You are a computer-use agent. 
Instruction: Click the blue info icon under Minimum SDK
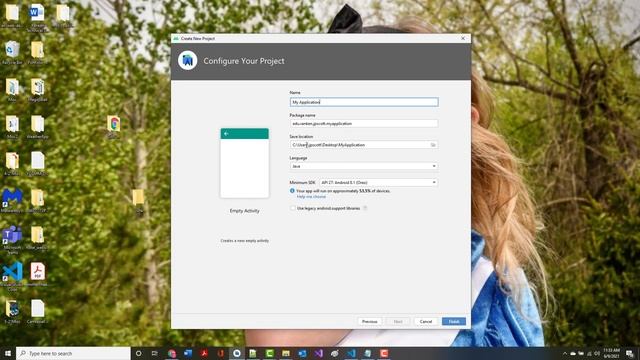[292, 191]
